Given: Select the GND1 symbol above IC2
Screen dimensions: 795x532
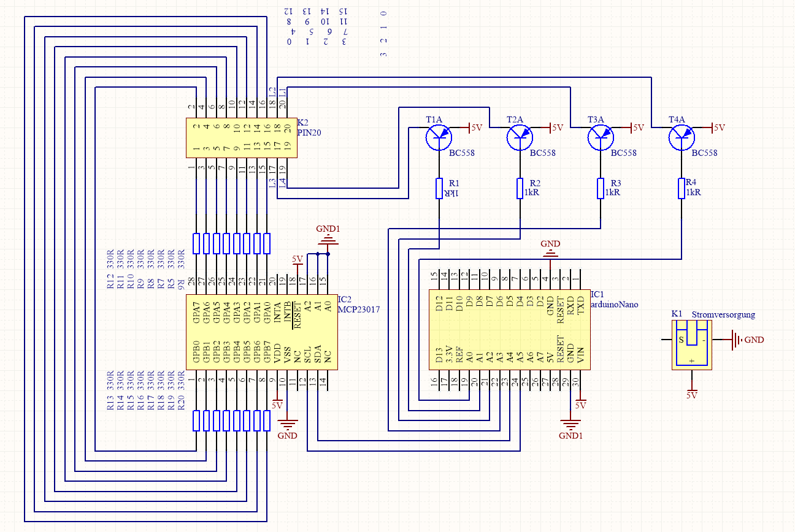Looking at the screenshot, I should (x=328, y=238).
